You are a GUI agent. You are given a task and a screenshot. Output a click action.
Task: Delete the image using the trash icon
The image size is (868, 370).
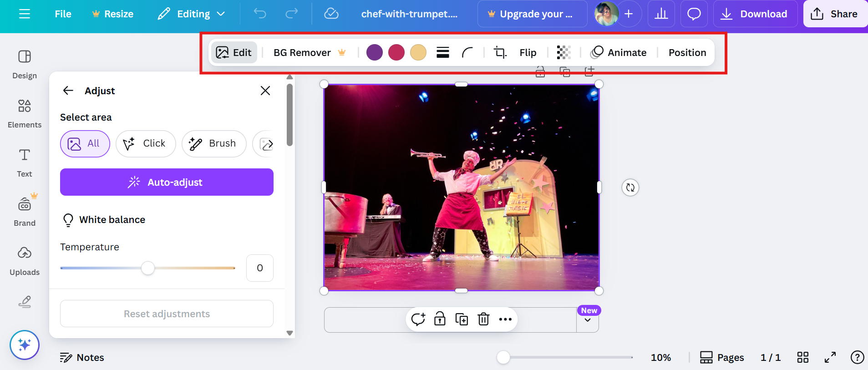point(483,319)
